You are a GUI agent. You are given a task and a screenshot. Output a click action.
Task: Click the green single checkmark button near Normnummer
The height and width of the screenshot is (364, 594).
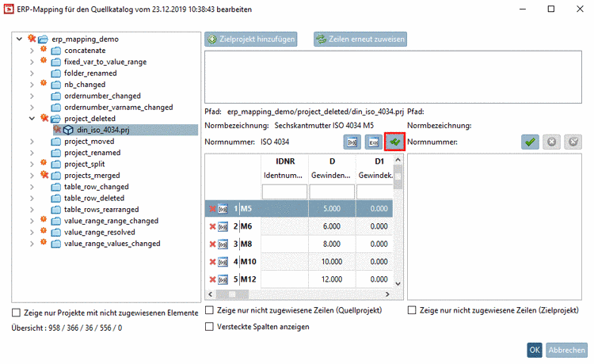point(530,142)
